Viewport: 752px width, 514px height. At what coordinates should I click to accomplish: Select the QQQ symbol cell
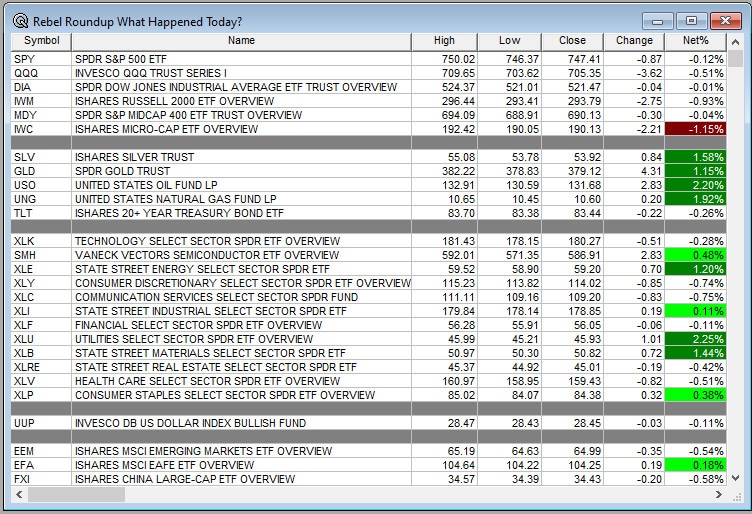(x=41, y=73)
